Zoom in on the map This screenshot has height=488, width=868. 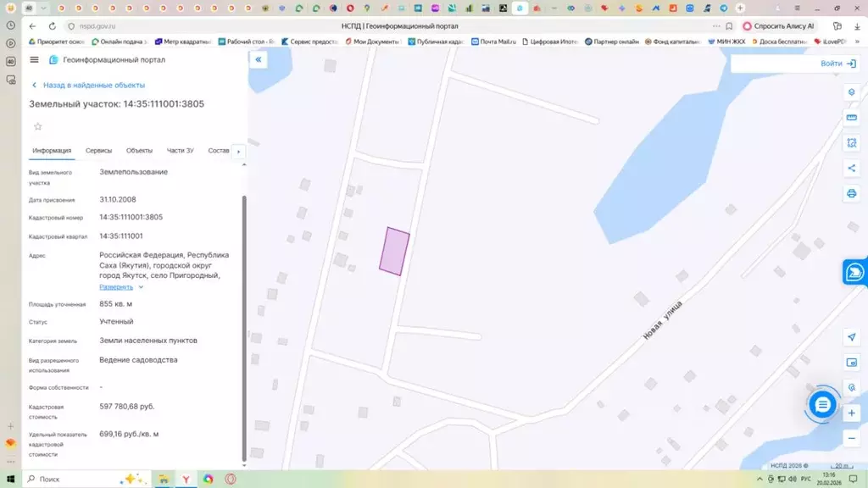pyautogui.click(x=851, y=413)
